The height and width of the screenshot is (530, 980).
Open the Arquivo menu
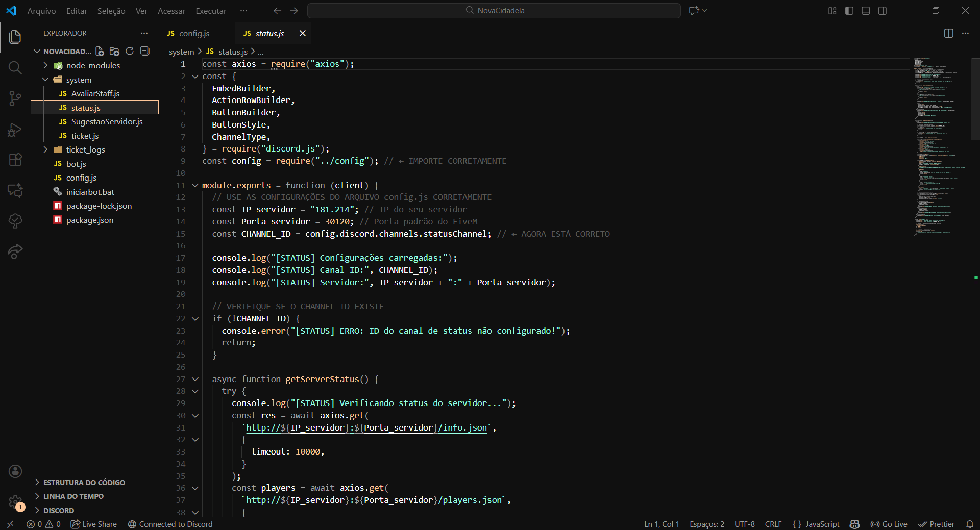point(41,11)
